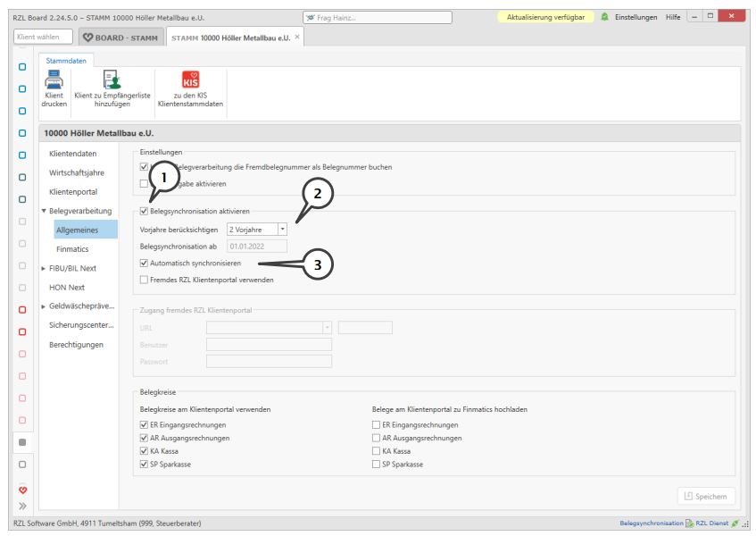Toggle Automatisch synchronisieren checkbox
Image resolution: width=756 pixels, height=536 pixels.
145,264
